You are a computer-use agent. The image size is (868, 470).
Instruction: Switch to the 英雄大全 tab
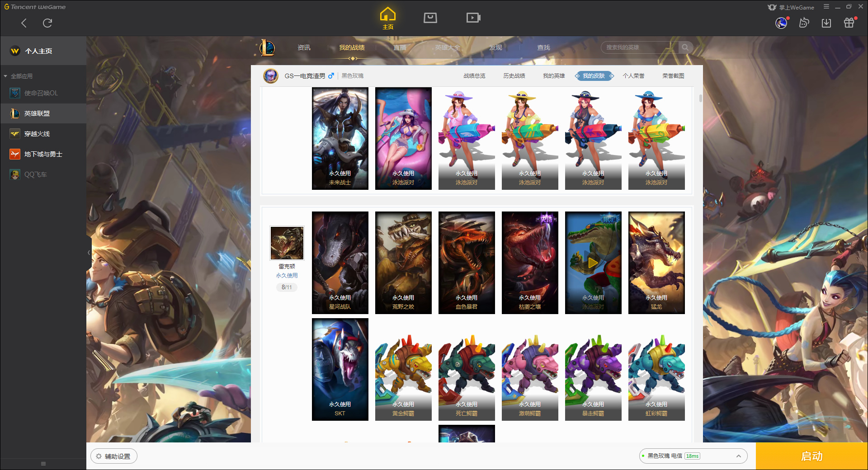click(x=448, y=47)
